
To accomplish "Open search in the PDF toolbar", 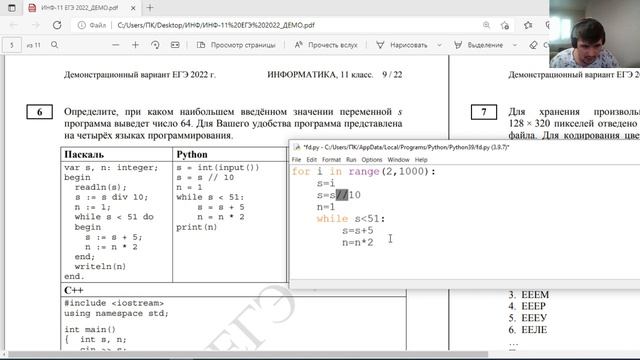I will pos(54,45).
